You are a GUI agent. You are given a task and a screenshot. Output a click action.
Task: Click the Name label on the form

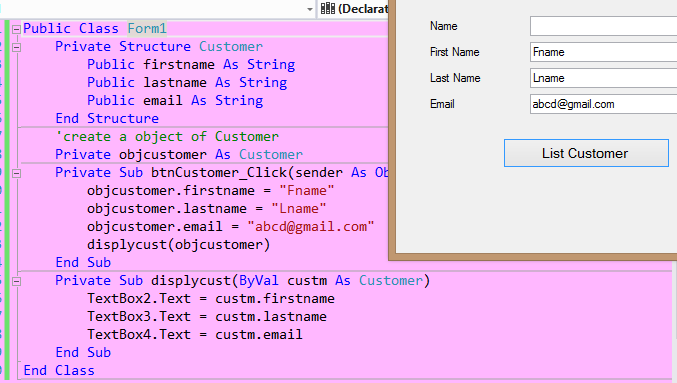click(x=443, y=26)
